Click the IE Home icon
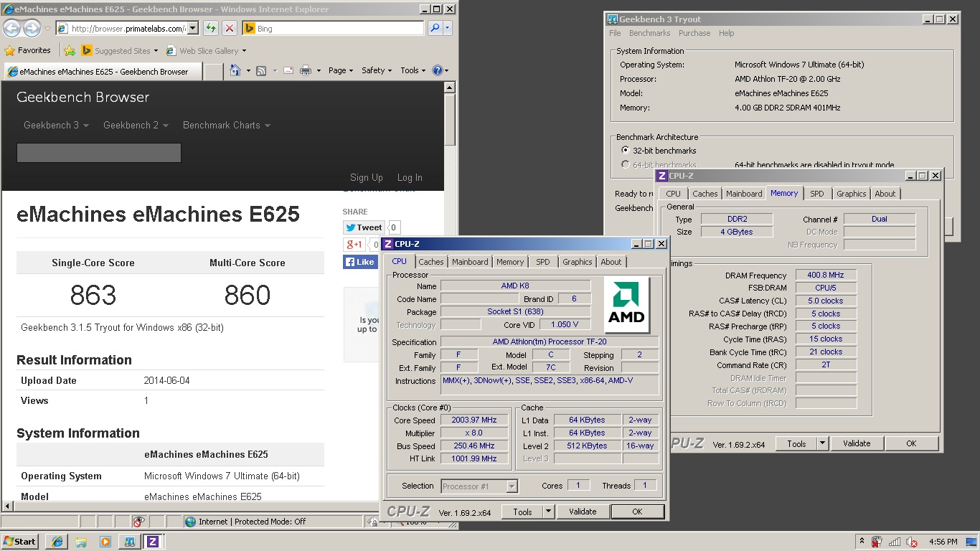Viewport: 980px width, 551px height. pos(235,70)
